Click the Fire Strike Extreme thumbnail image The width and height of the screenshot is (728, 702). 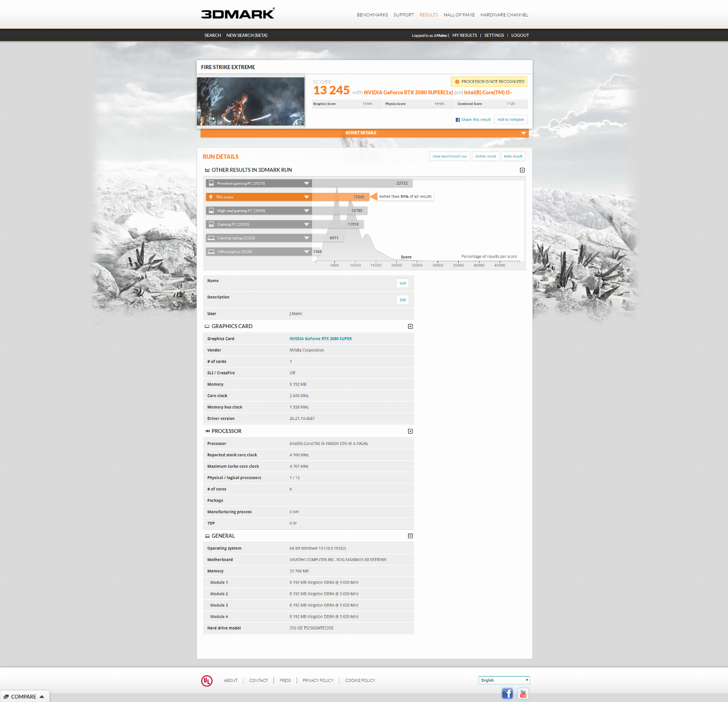(251, 101)
